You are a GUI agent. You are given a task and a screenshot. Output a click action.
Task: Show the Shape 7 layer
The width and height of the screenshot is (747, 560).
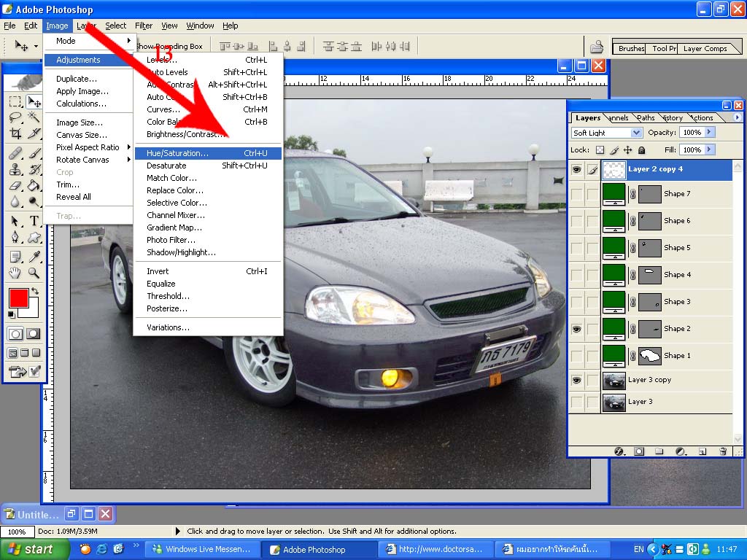tap(576, 194)
